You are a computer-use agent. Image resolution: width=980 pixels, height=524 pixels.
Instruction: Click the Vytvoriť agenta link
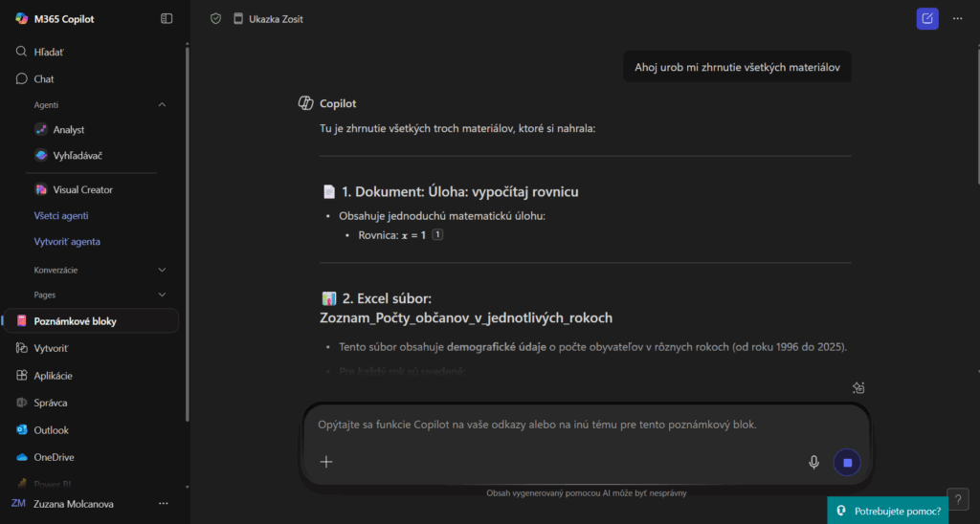point(67,241)
